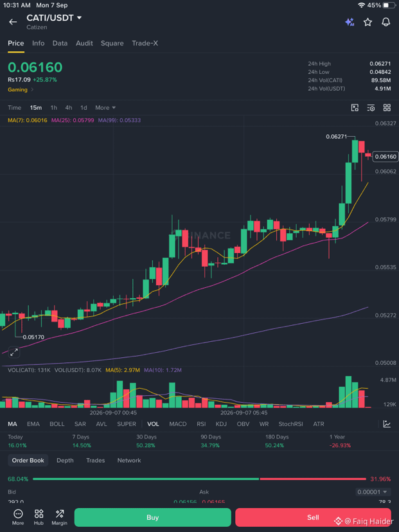This screenshot has height=532, width=399.
Task: Tap the back arrow icon
Action: pos(13,22)
